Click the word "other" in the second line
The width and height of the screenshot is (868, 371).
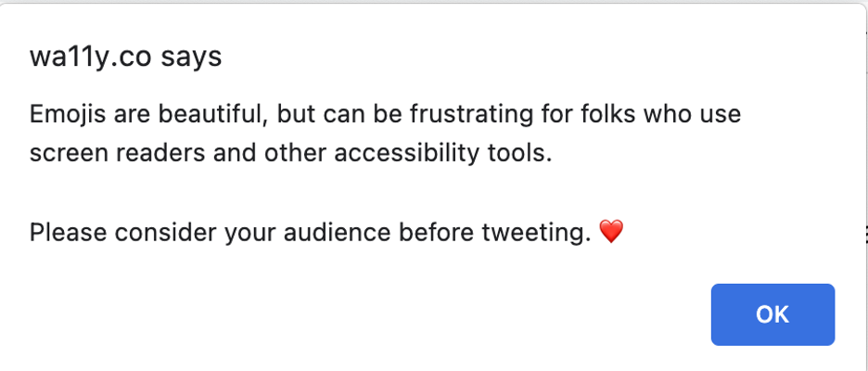(276, 152)
